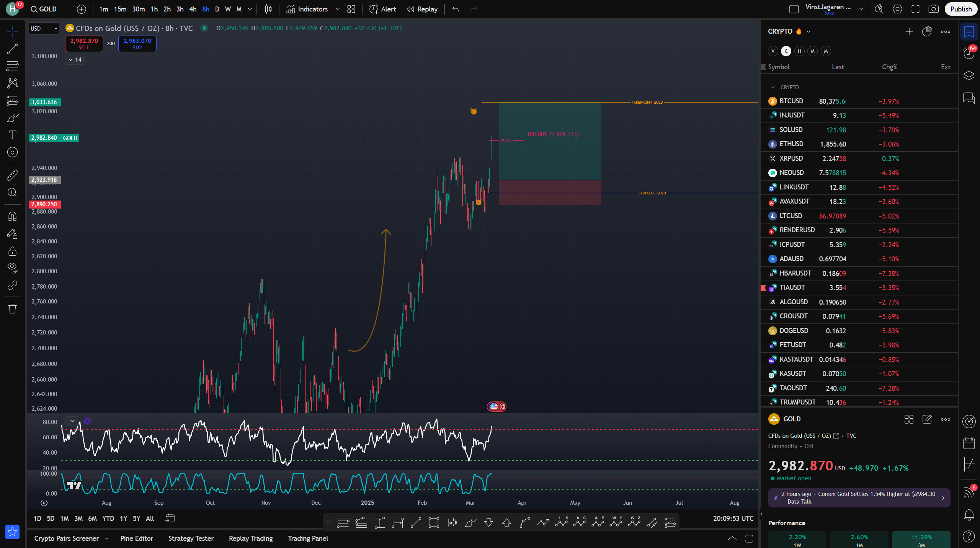
Task: Click the ruler measure tool
Action: tap(12, 175)
